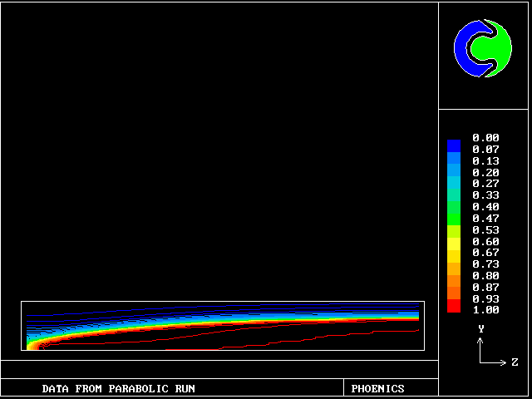Select the dark blue swatch at legend top
The width and height of the screenshot is (532, 399).
point(453,145)
